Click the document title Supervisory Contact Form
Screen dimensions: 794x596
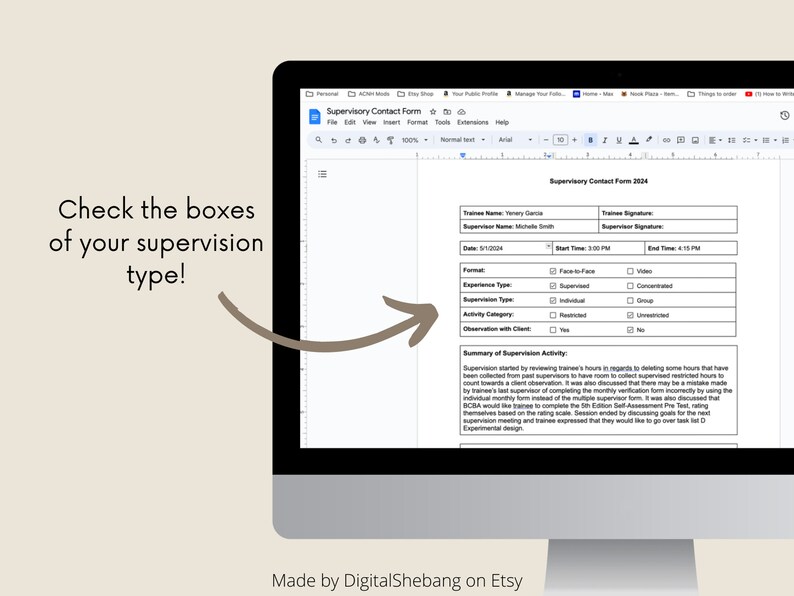click(x=374, y=111)
